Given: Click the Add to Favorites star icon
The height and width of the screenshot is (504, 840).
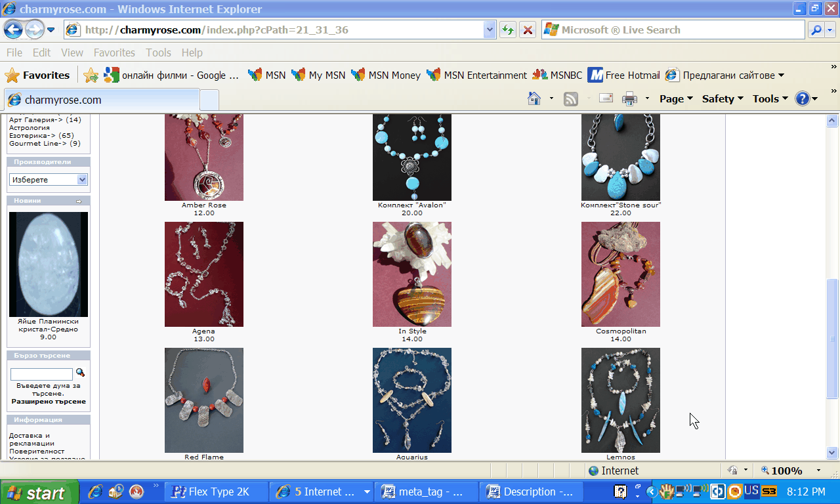Looking at the screenshot, I should [91, 75].
